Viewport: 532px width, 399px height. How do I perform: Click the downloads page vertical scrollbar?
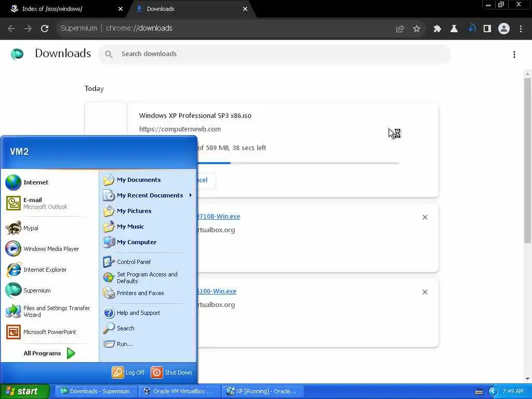click(527, 161)
